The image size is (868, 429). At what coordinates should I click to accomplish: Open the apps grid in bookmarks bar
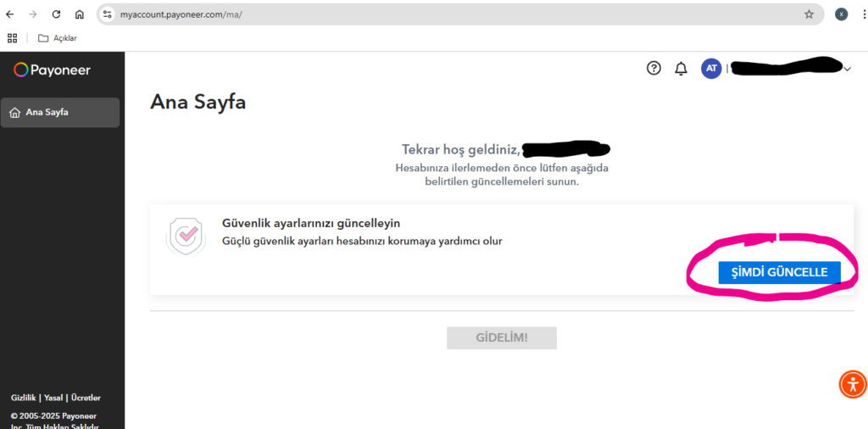click(x=12, y=38)
